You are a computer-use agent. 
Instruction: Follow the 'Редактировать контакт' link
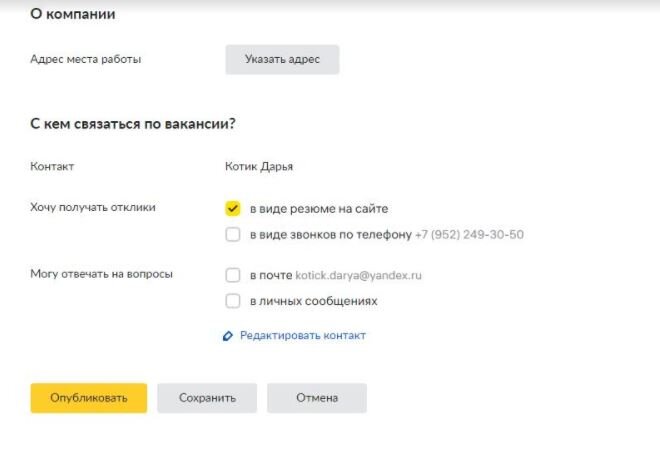click(x=303, y=336)
